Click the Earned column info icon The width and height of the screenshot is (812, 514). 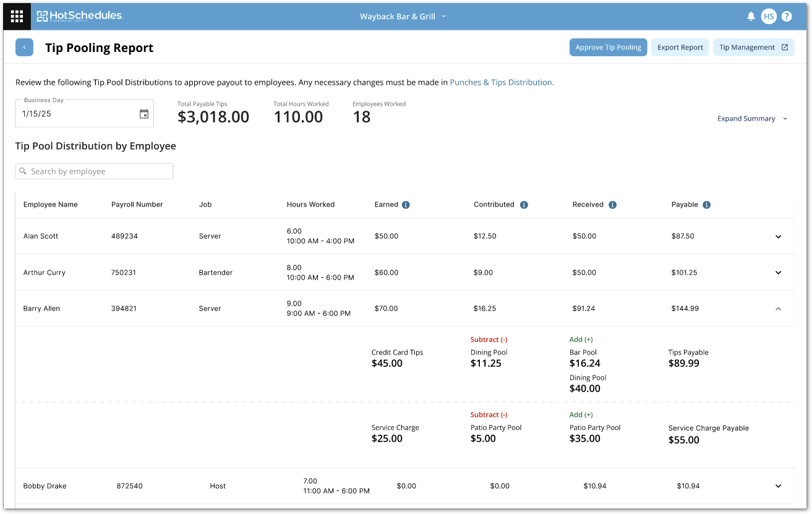[406, 205]
